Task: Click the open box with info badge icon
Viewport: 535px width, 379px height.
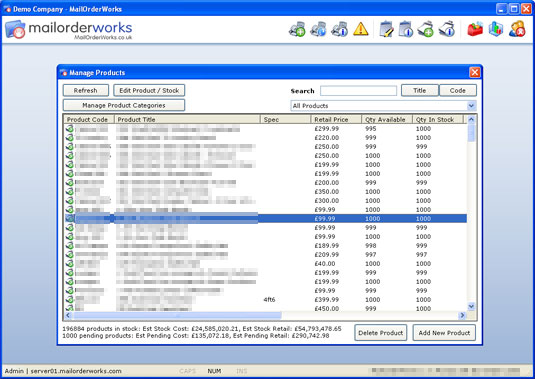Action: [447, 29]
